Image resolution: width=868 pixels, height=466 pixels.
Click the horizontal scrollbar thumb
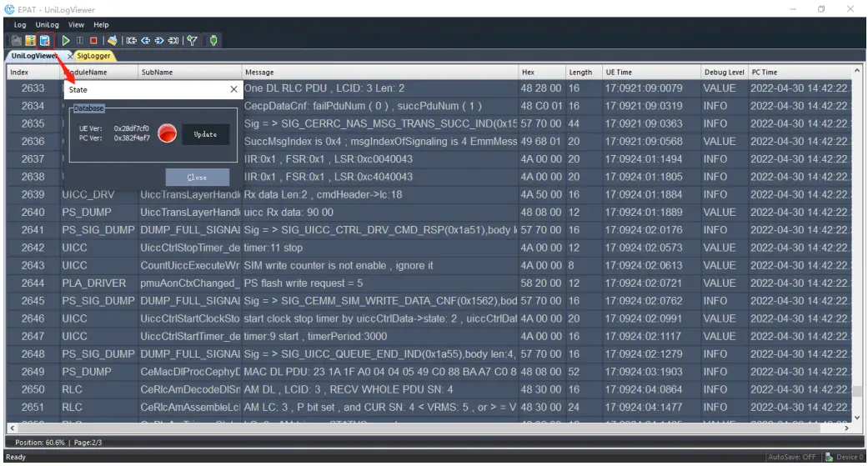[x=418, y=428]
